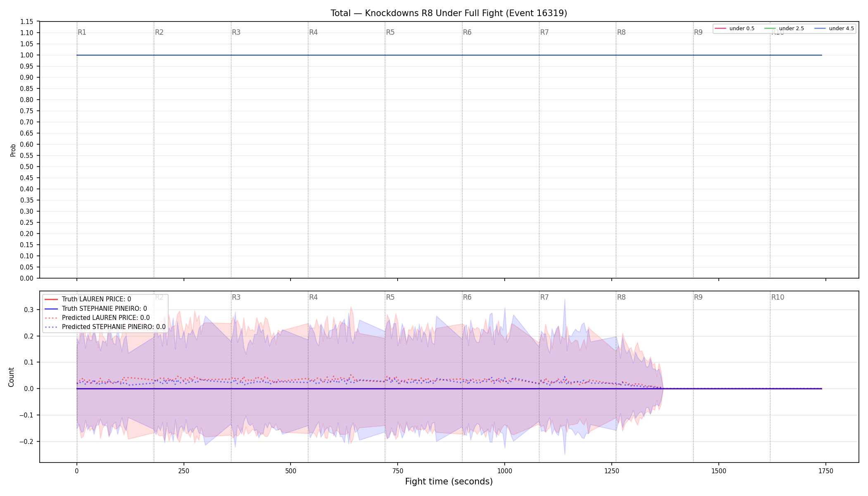
Task: Click the 'under 4.5' legend entry
Action: point(834,29)
